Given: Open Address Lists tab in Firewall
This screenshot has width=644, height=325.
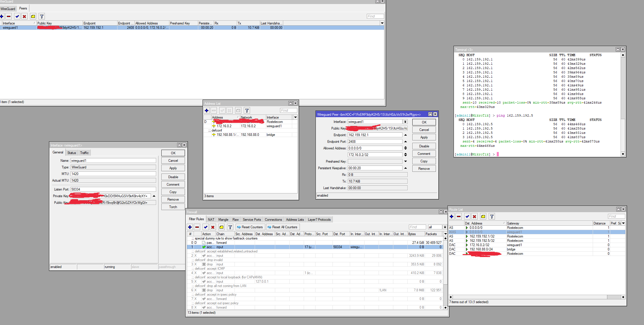Looking at the screenshot, I should pyautogui.click(x=295, y=219).
